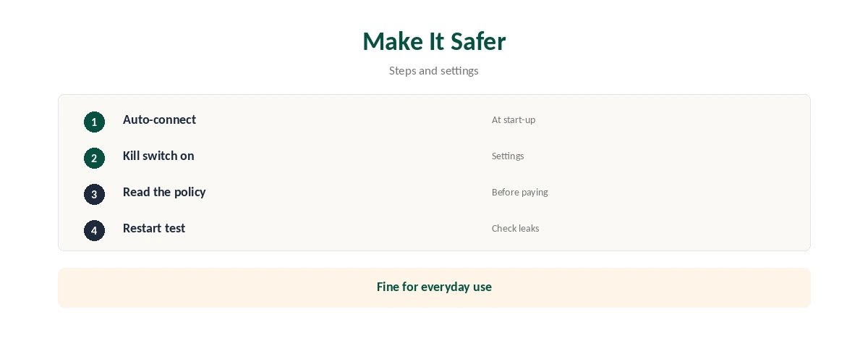The height and width of the screenshot is (362, 868).
Task: Click the "Settings" note text
Action: (x=508, y=156)
